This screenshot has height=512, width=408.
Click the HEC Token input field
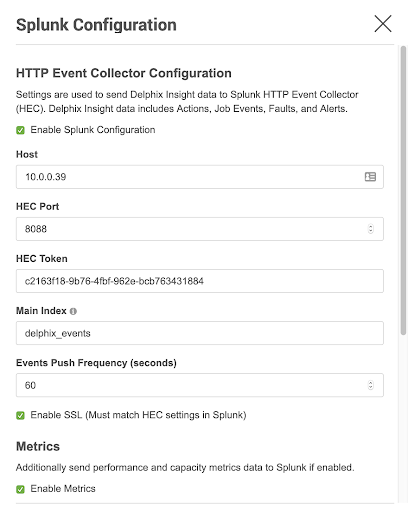(200, 281)
